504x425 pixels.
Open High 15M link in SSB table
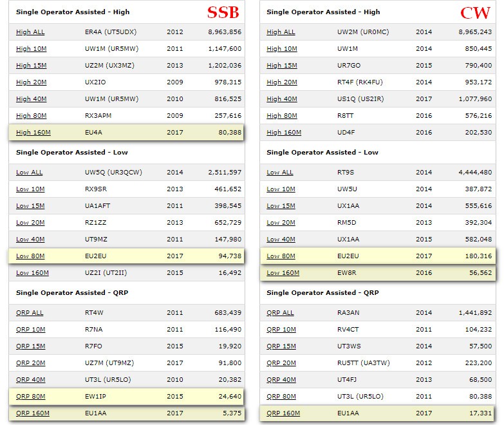31,66
